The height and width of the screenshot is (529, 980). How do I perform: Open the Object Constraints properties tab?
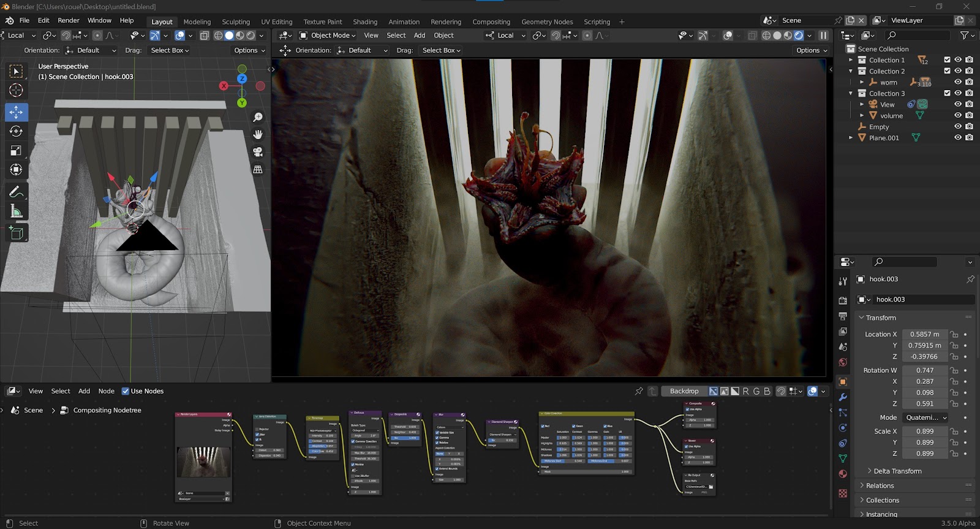[843, 443]
